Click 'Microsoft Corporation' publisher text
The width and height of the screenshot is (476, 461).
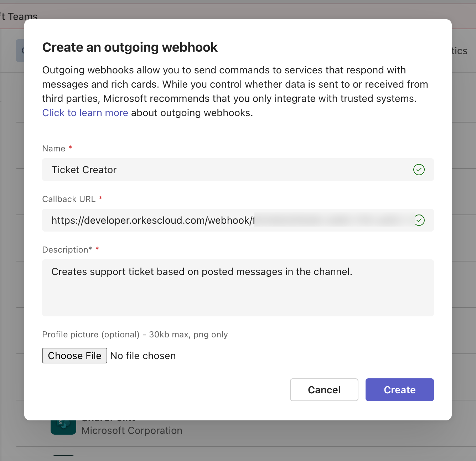coord(132,430)
